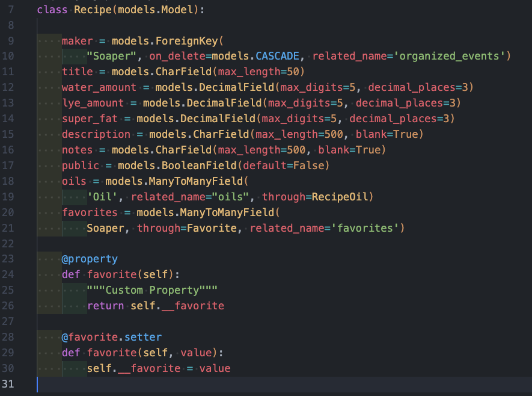Click 'self.__favorite' on line 30
Screen dimensions: 532x396
click(133, 368)
